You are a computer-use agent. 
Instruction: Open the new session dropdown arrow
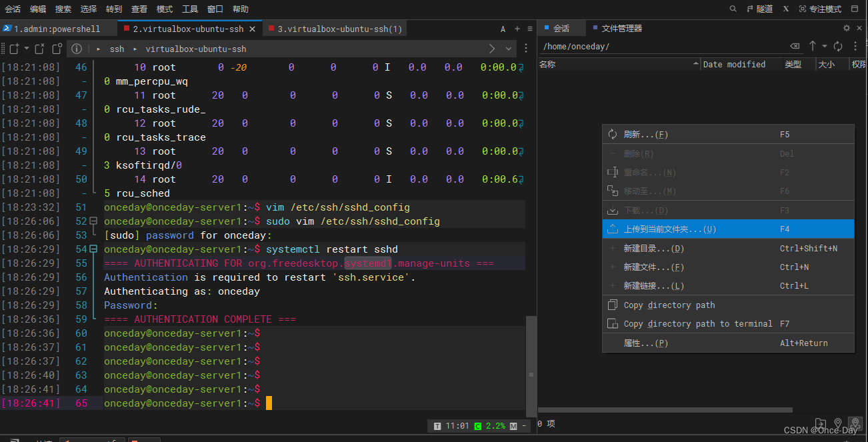coord(27,49)
